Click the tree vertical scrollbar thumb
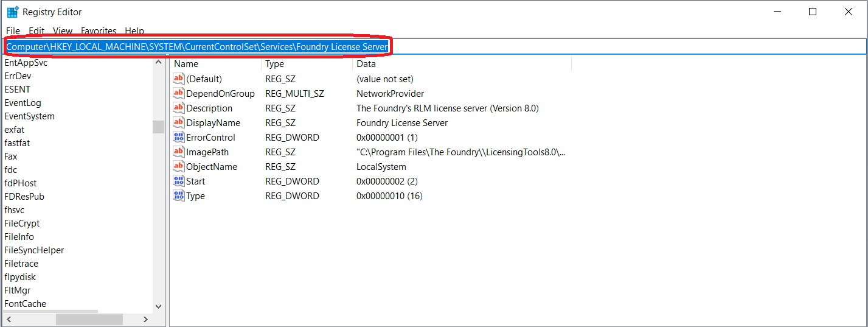The image size is (868, 327). click(x=159, y=127)
